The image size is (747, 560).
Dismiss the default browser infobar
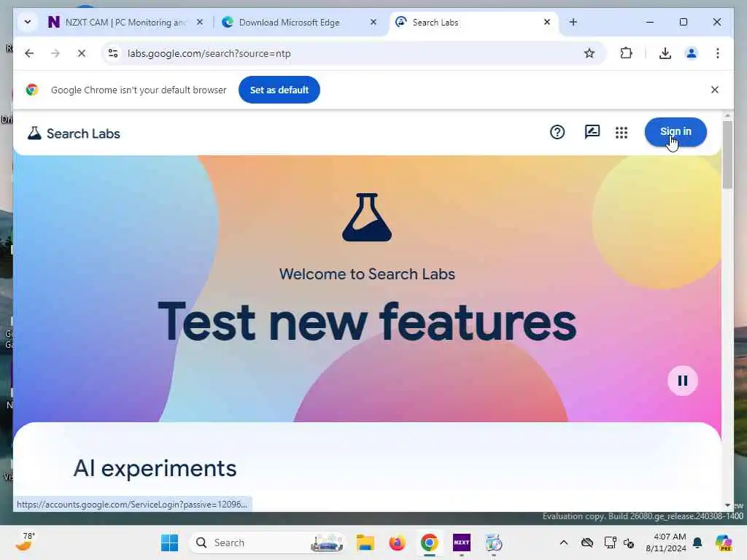pyautogui.click(x=715, y=90)
